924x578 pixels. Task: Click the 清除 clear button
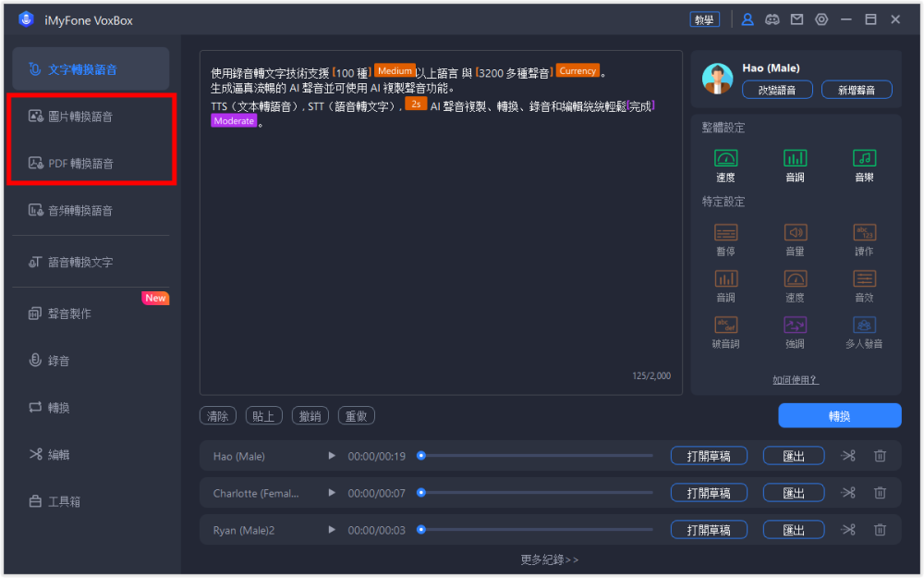point(218,416)
